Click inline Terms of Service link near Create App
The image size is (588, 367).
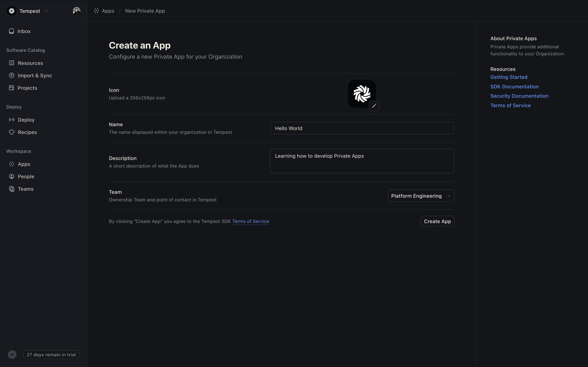click(250, 221)
